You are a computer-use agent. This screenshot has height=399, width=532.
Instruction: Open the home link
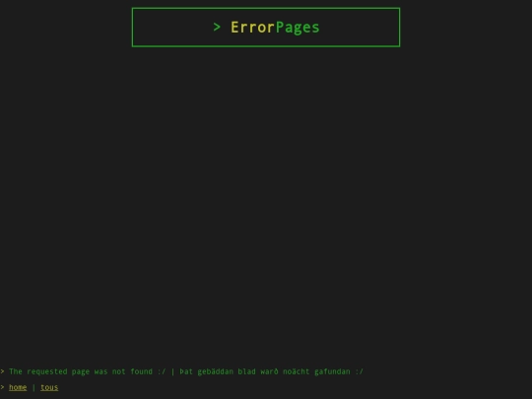pyautogui.click(x=18, y=387)
